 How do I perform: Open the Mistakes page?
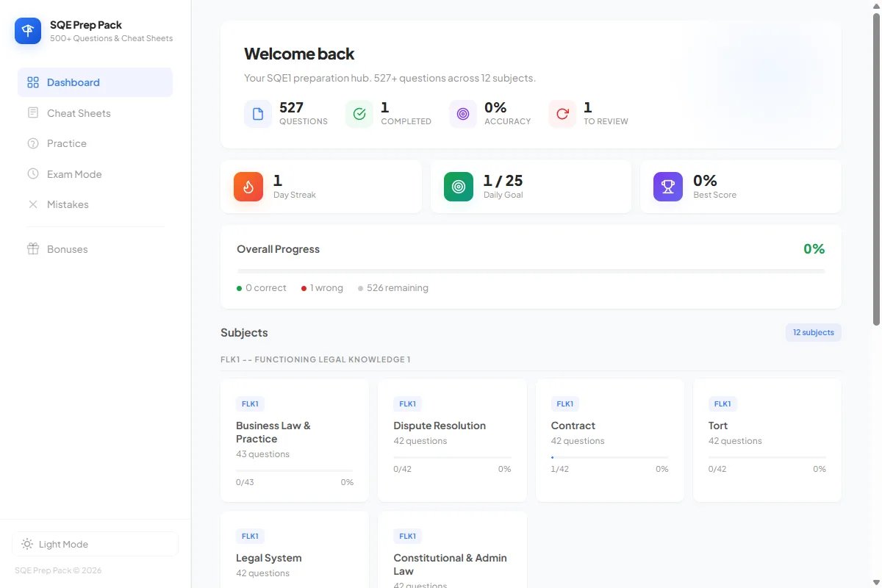tap(95, 204)
